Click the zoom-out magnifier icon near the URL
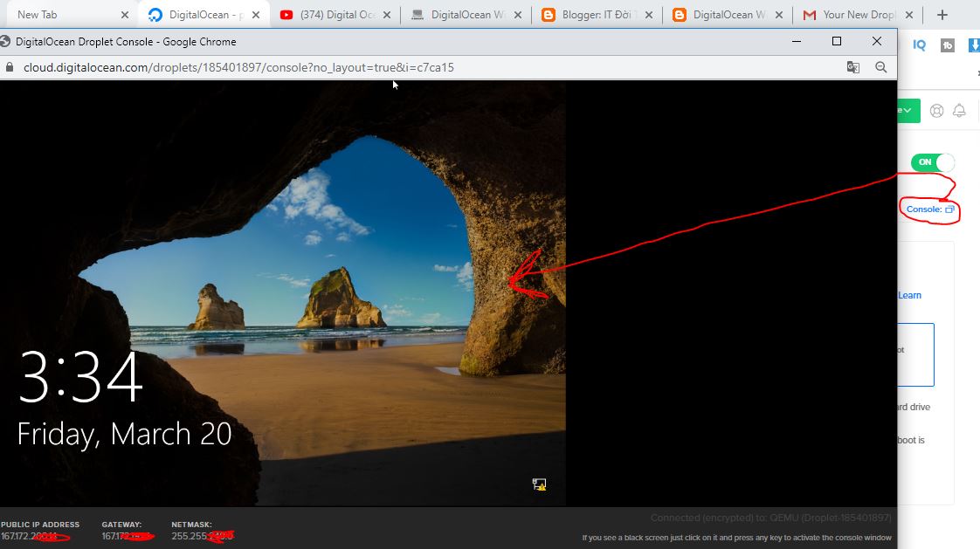The image size is (980, 549). coord(880,67)
